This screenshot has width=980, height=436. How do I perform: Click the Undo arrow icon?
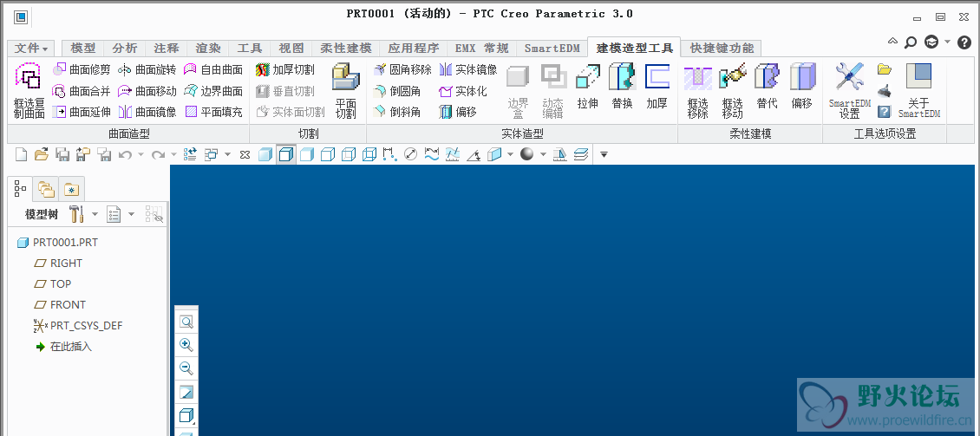[x=125, y=154]
